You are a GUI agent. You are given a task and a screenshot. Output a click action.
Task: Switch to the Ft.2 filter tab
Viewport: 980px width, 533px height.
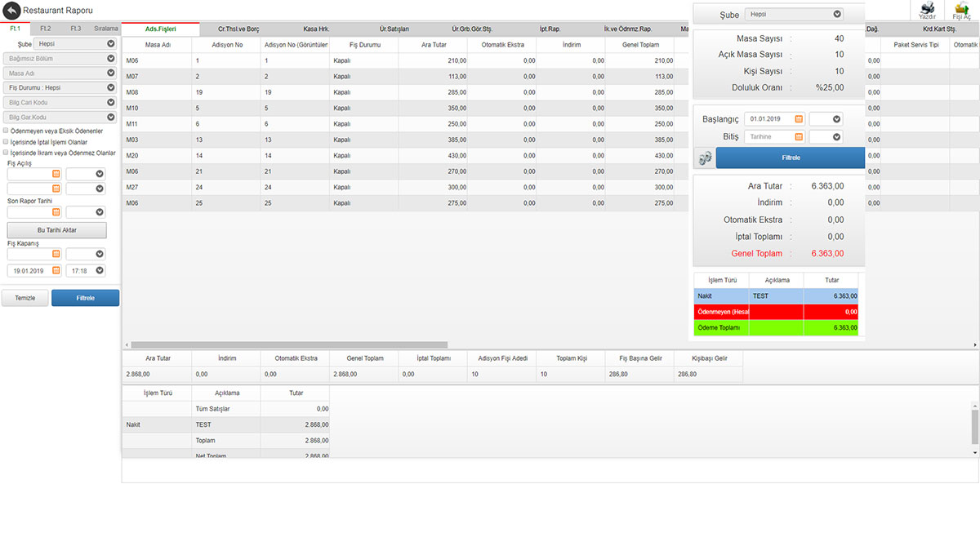[45, 29]
